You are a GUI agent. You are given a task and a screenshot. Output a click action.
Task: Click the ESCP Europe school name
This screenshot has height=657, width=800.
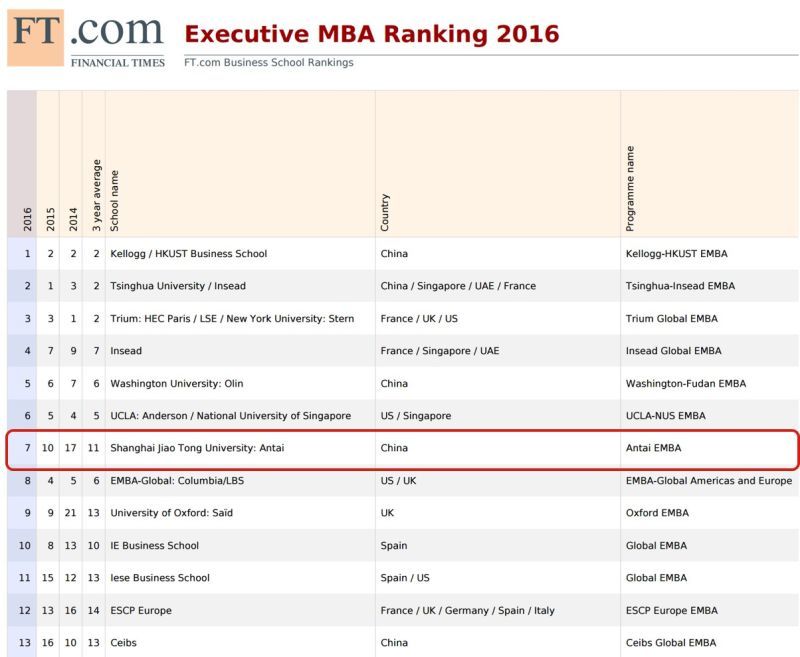coord(141,610)
